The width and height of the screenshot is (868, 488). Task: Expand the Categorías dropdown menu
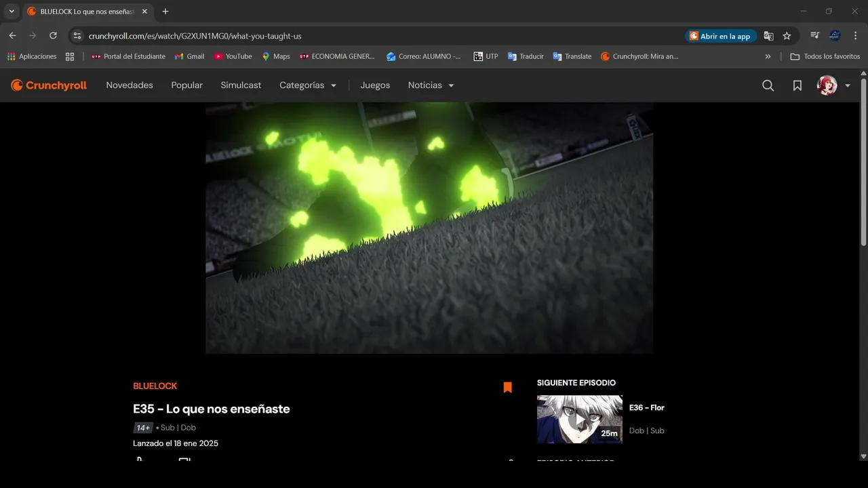pos(308,85)
